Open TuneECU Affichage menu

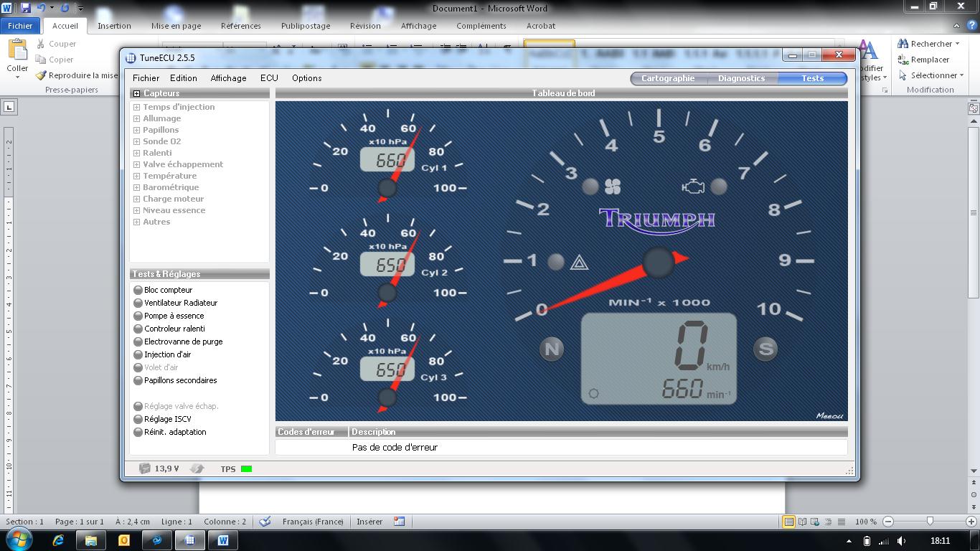228,78
